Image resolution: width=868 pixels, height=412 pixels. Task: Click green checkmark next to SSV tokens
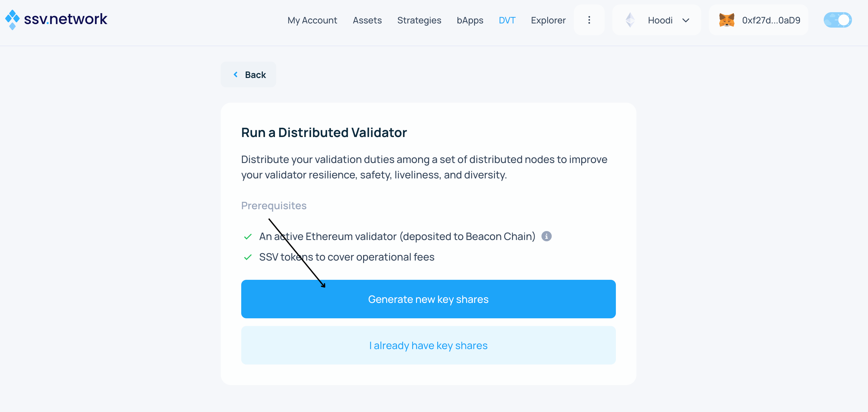pos(248,257)
